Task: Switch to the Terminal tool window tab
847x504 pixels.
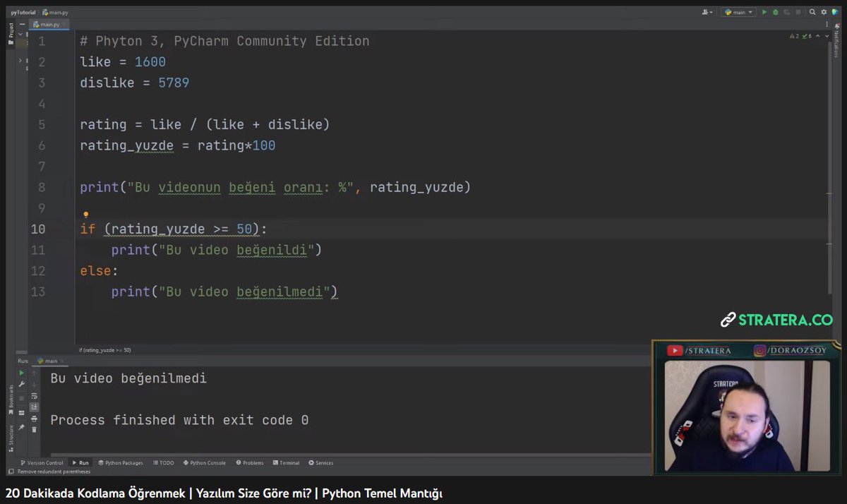Action: (286, 462)
